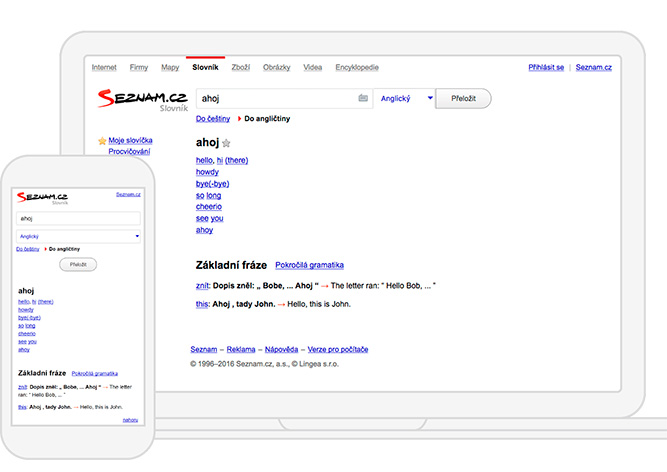Image resolution: width=667 pixels, height=472 pixels.
Task: Open the Anglický dropdown on the phone
Action: pos(78,236)
